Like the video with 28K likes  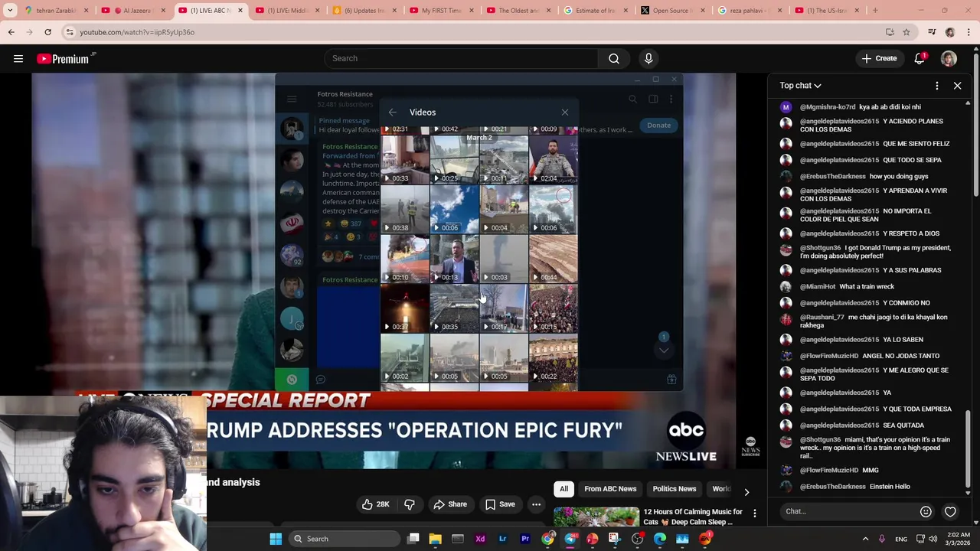click(x=376, y=504)
